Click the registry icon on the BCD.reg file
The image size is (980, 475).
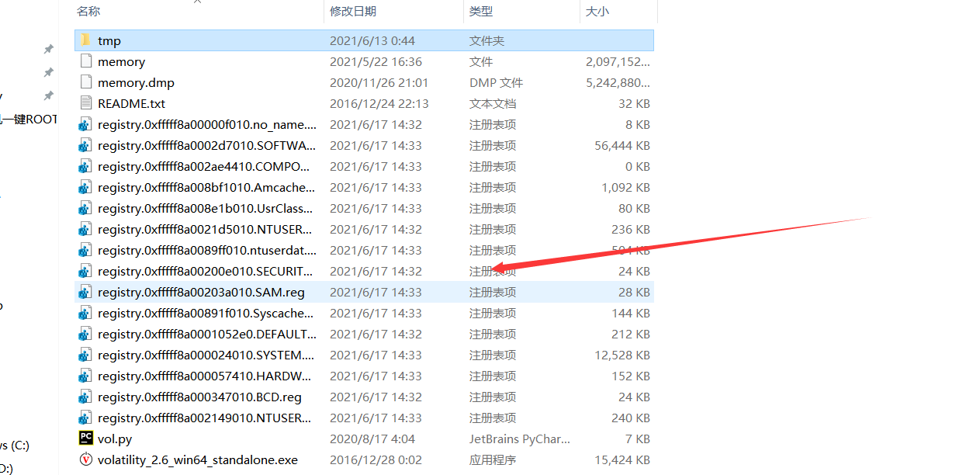coord(85,396)
